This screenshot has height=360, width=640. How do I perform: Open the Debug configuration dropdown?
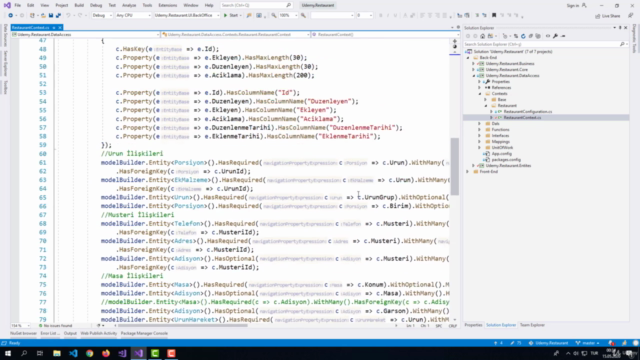coord(102,16)
